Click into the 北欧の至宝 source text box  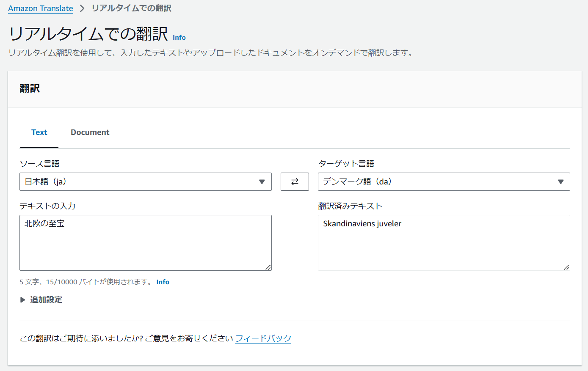coord(146,243)
